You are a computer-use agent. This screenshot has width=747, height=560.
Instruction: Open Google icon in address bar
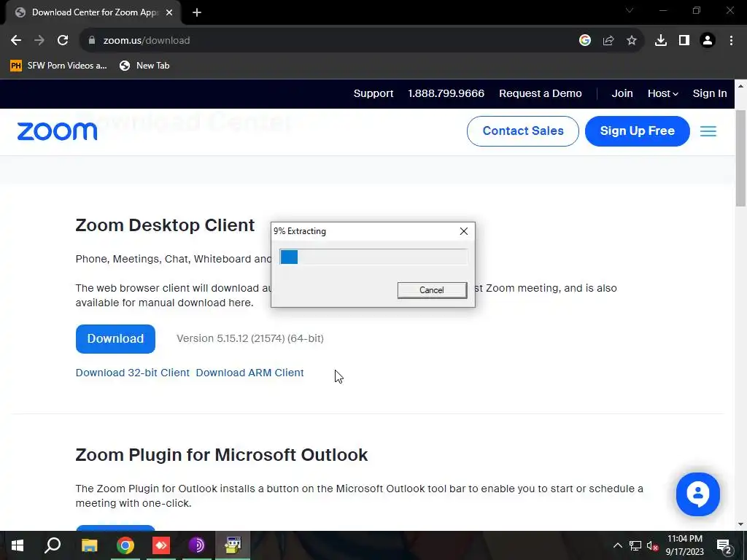[x=585, y=41]
